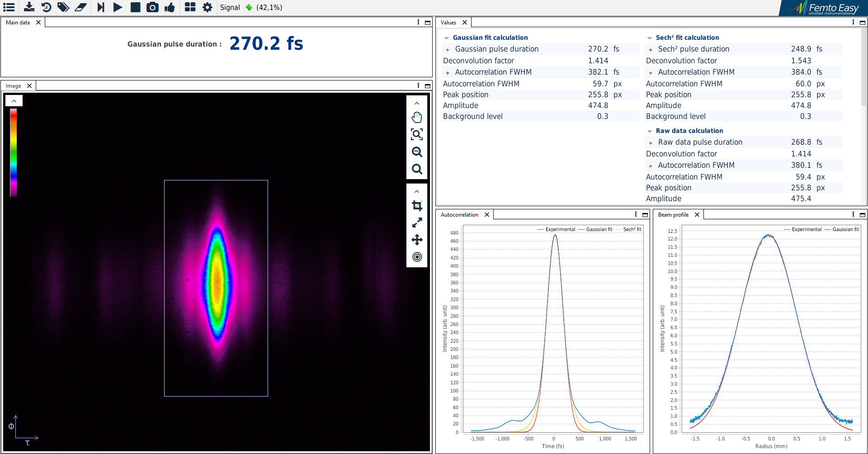Collapse the Sech² fit calculation section
The width and height of the screenshot is (868, 454).
(650, 38)
